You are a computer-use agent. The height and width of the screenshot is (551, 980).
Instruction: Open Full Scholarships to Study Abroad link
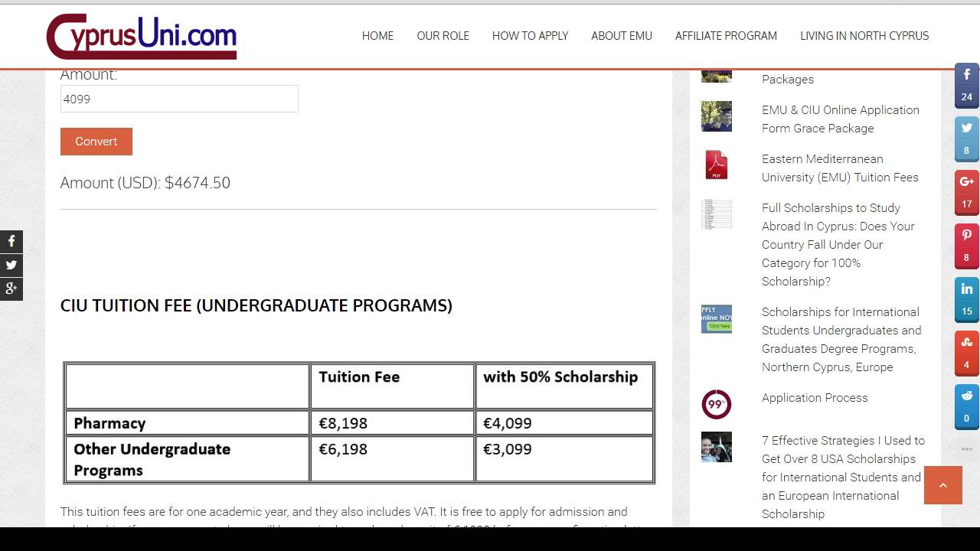point(838,244)
